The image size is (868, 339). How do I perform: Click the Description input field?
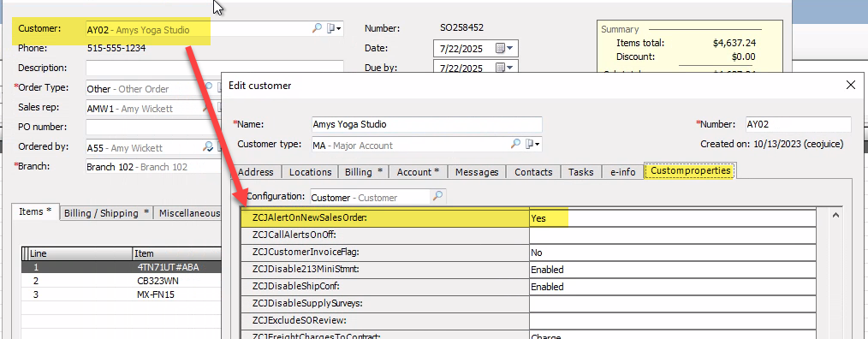[x=215, y=68]
